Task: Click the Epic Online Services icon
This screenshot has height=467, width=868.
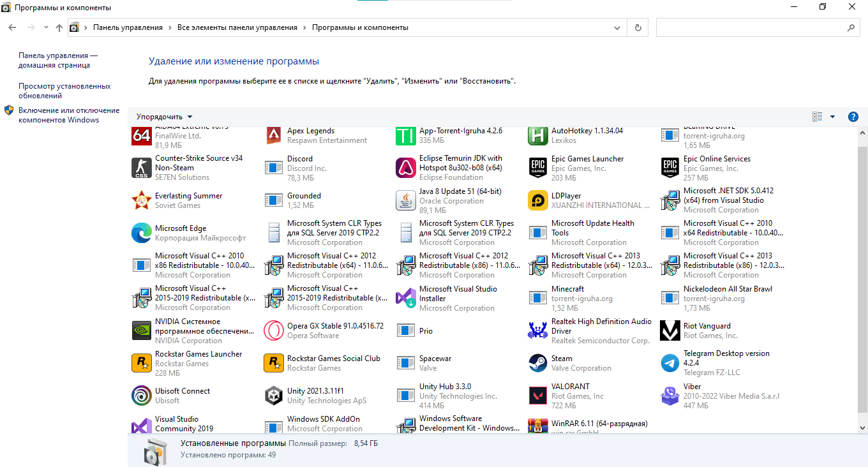Action: point(670,168)
